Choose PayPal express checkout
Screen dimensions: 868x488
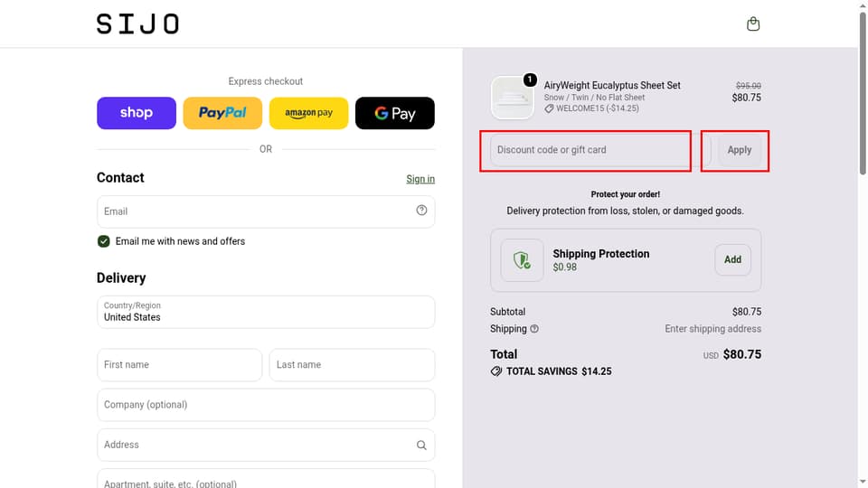click(x=222, y=113)
